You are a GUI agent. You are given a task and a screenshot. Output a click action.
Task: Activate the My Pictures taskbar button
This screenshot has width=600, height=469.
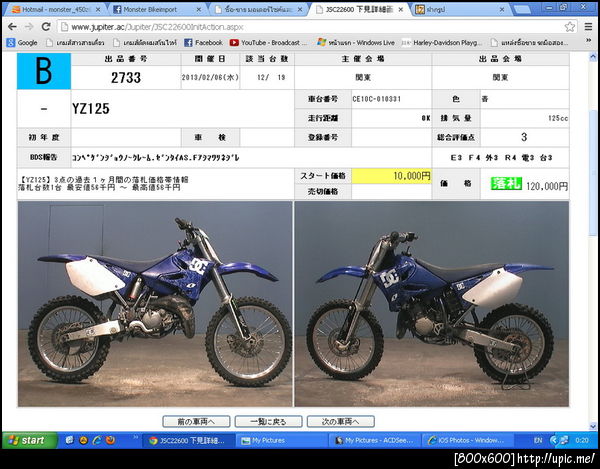281,440
